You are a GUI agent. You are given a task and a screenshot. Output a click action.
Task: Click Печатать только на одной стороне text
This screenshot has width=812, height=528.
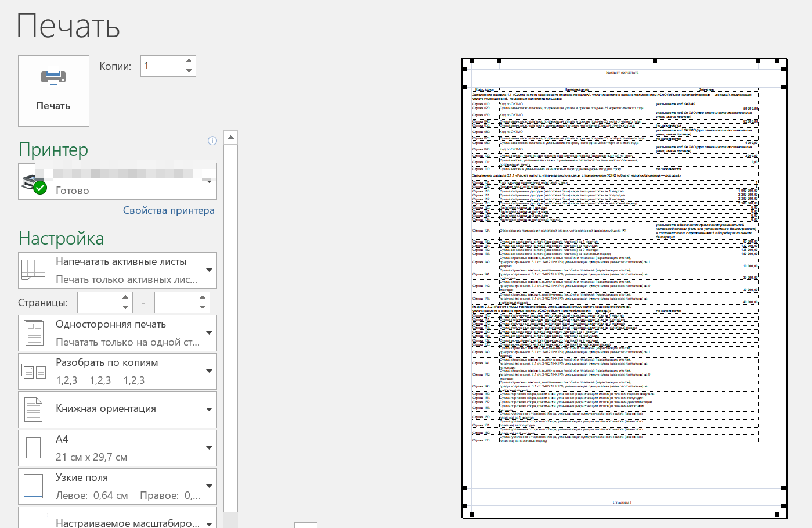click(128, 342)
